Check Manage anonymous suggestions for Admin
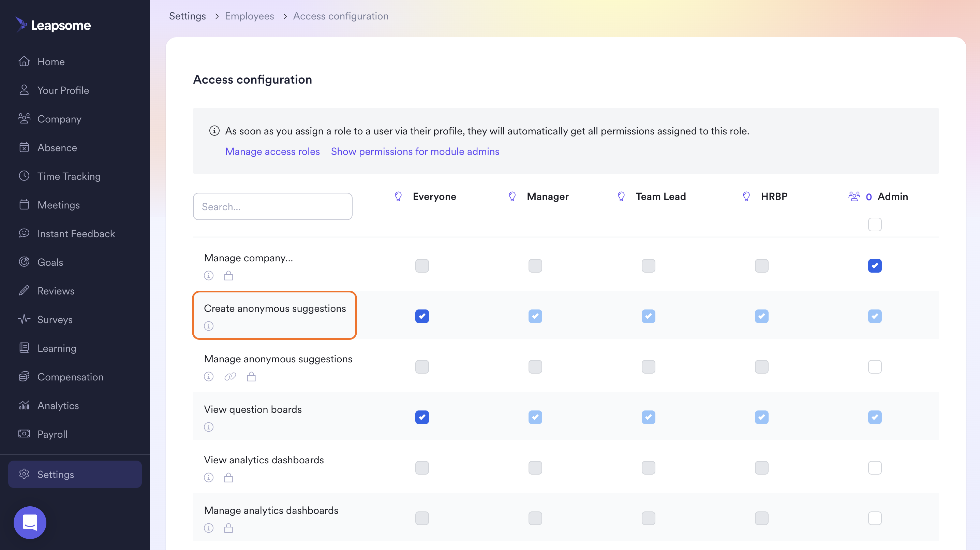980x550 pixels. 875,366
